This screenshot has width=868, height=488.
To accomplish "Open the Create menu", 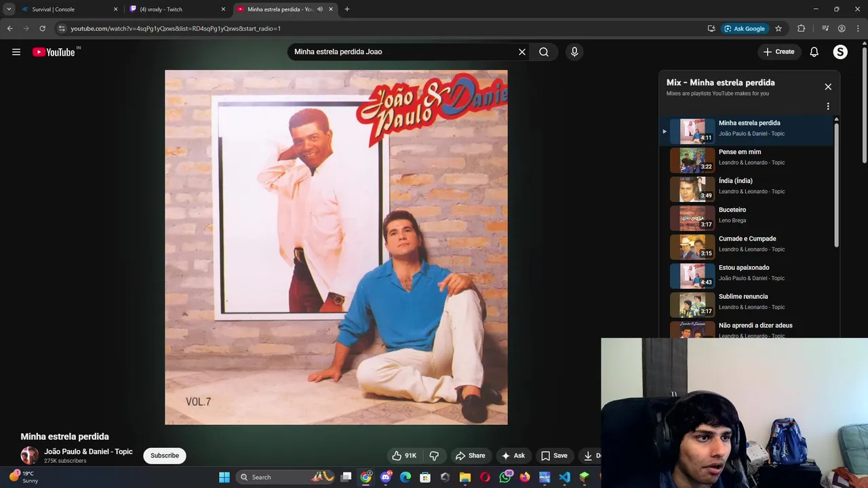I will (x=778, y=52).
